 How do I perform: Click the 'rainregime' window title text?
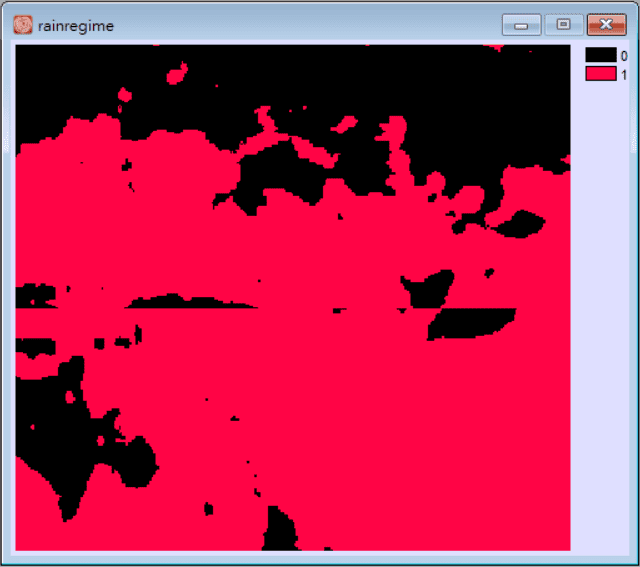[76, 26]
